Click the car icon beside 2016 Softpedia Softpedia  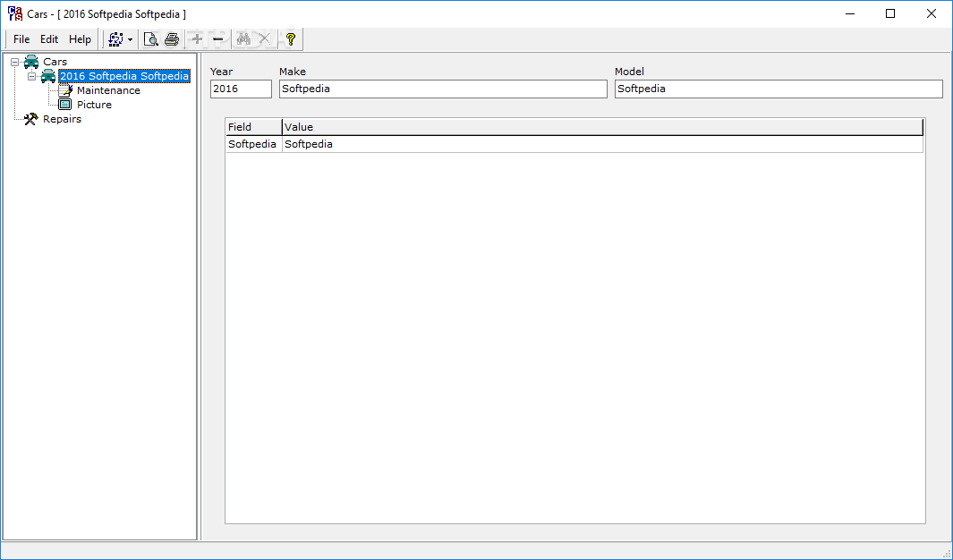[x=48, y=77]
